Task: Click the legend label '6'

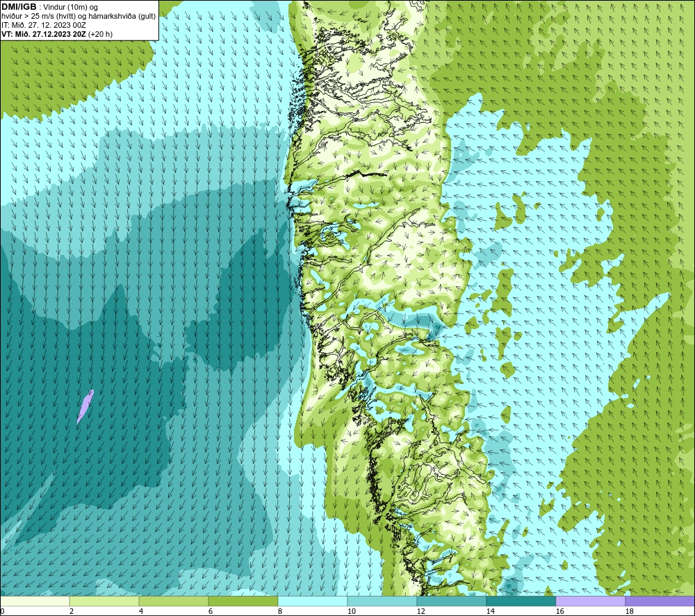Action: coord(211,611)
